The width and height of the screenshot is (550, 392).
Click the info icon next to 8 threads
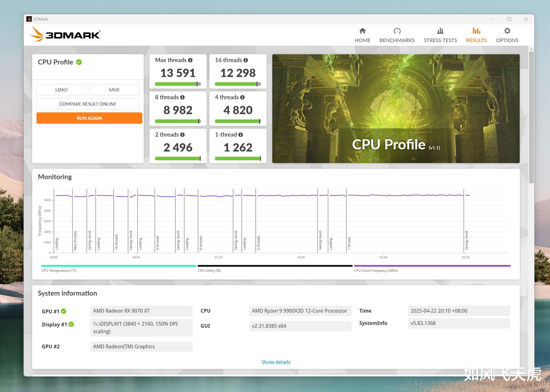[182, 97]
